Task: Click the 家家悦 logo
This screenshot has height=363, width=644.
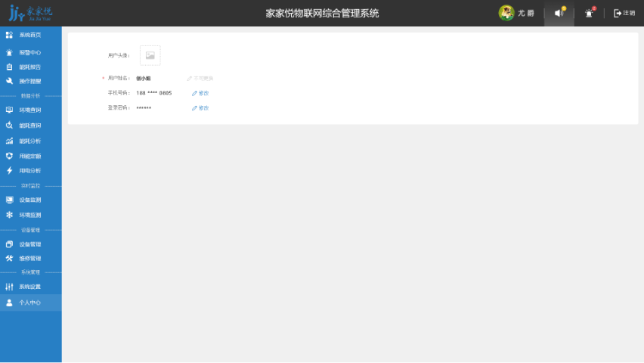Action: [30, 13]
